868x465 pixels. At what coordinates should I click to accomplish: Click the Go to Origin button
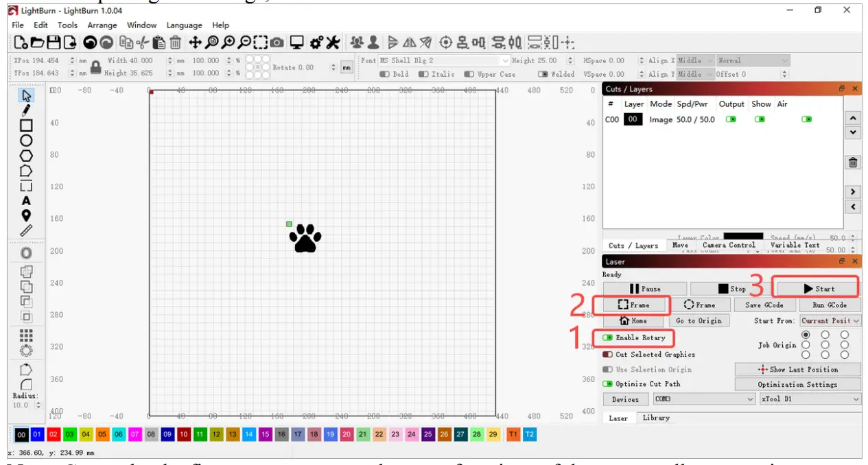(x=698, y=320)
